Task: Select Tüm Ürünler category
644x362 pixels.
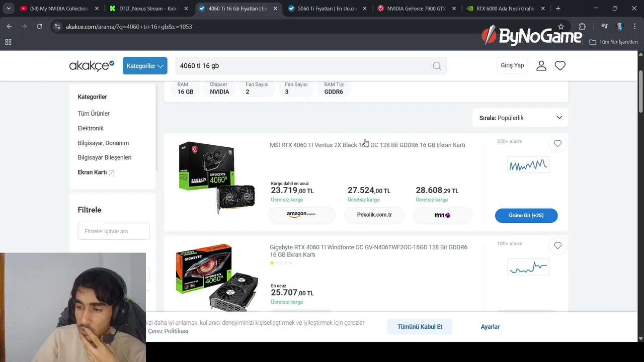Action: [x=94, y=114]
